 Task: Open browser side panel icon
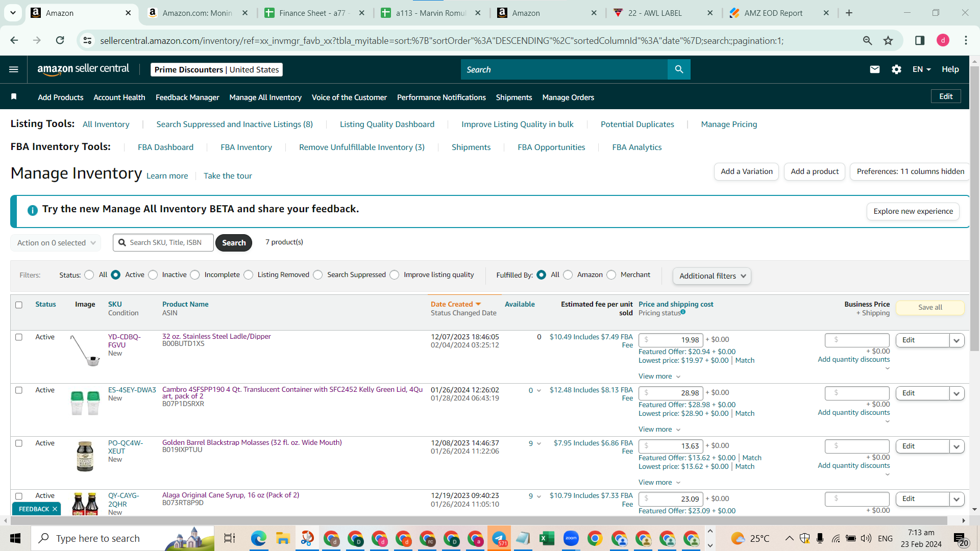click(x=919, y=40)
